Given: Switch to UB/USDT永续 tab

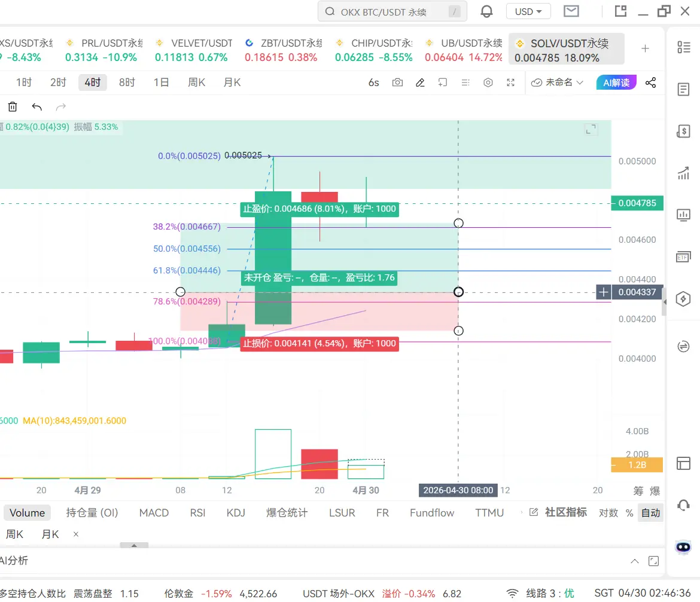Looking at the screenshot, I should (464, 50).
